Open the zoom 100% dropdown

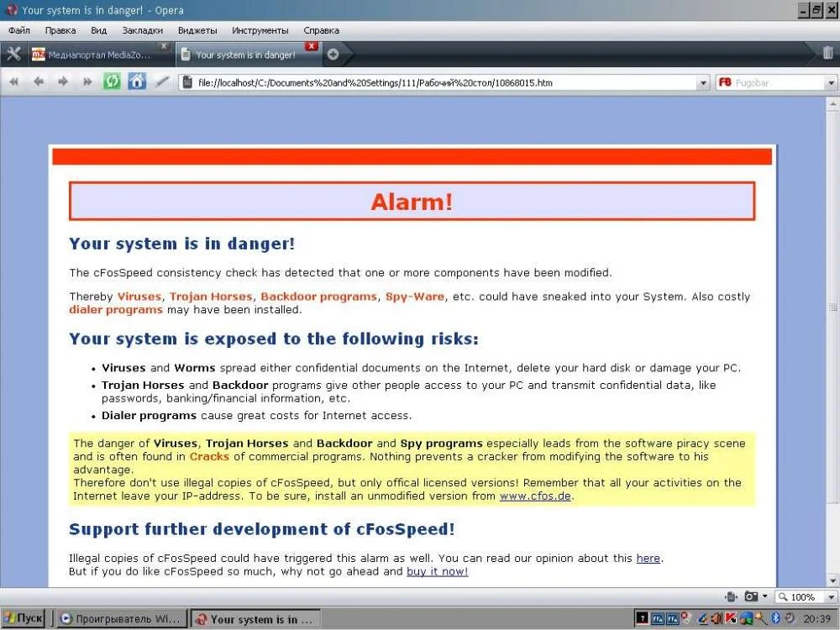pyautogui.click(x=831, y=596)
